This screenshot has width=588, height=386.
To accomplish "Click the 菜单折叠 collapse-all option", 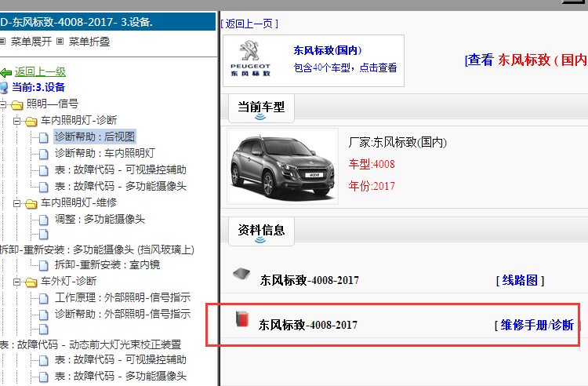I will (x=89, y=42).
